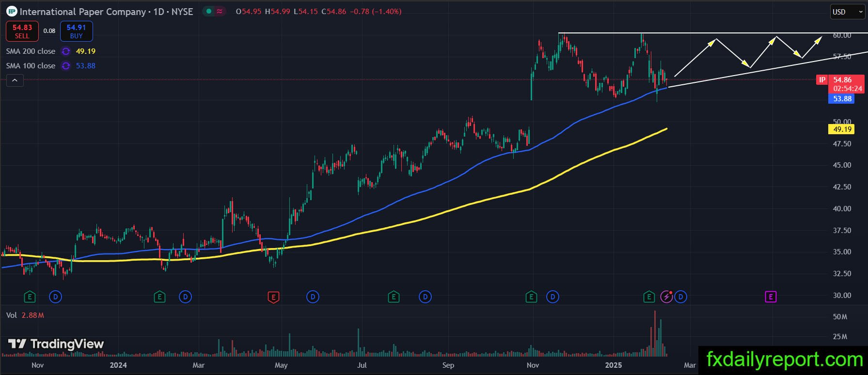Screen dimensions: 868x375
Task: Select the 0.08 spread value
Action: click(49, 31)
